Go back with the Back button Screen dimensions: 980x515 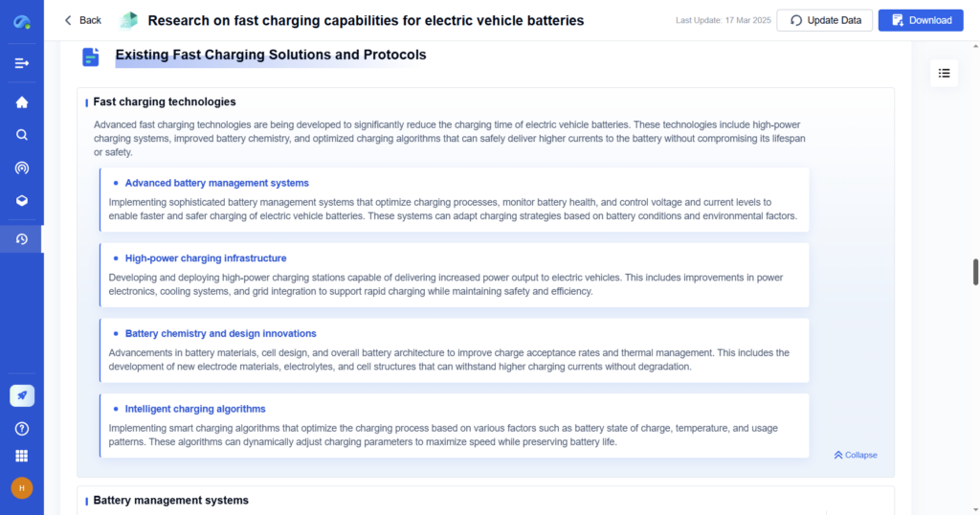[x=82, y=20]
